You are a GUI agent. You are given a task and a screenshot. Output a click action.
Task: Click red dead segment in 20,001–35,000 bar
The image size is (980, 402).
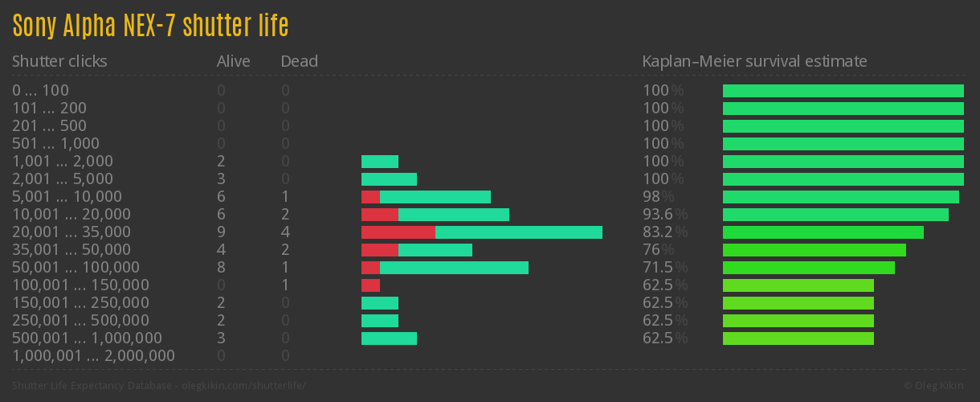[x=398, y=232]
